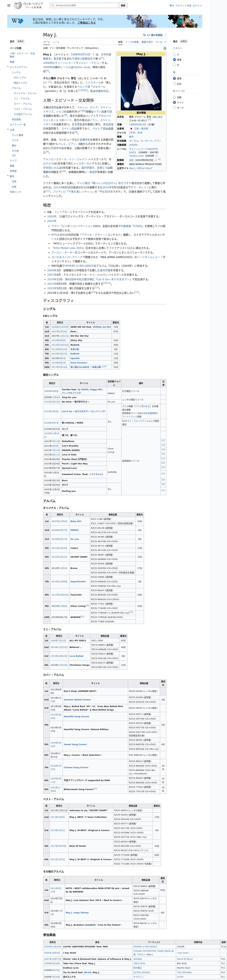Jump to テレビ番組 in the contents
The image size is (227, 980).
pyautogui.click(x=17, y=135)
